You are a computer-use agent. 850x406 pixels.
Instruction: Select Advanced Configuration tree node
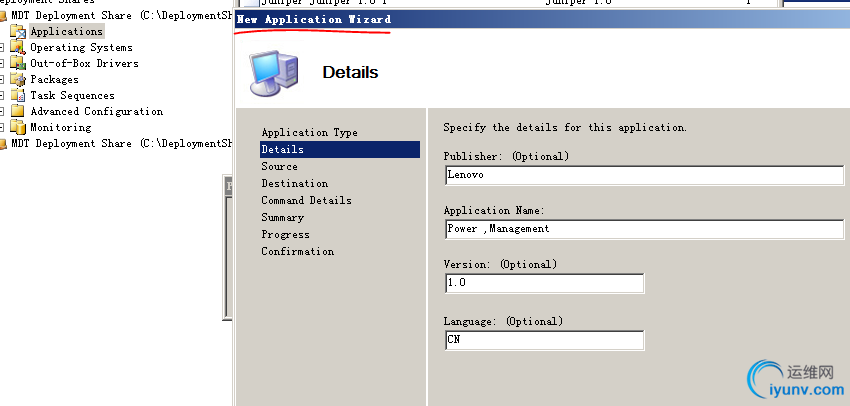point(96,111)
